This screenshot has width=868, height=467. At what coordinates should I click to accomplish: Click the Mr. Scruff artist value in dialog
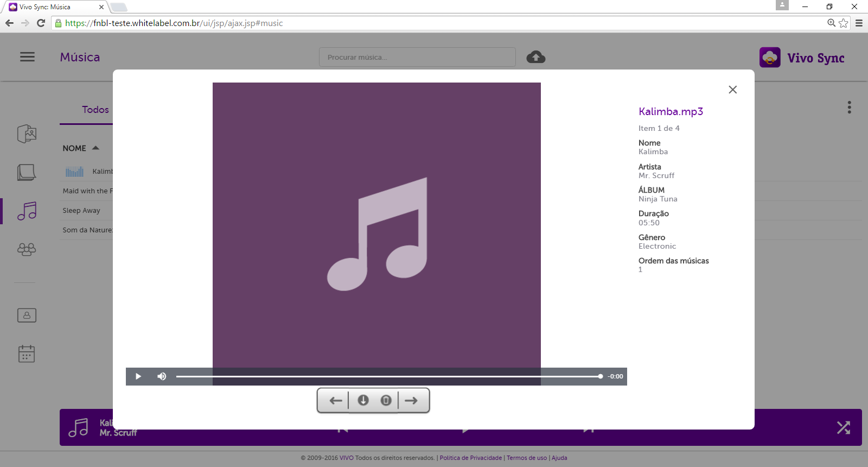tap(656, 175)
